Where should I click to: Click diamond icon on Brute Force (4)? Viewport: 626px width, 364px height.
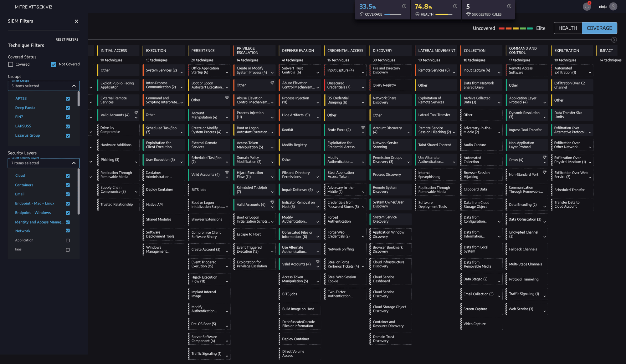[x=363, y=128]
